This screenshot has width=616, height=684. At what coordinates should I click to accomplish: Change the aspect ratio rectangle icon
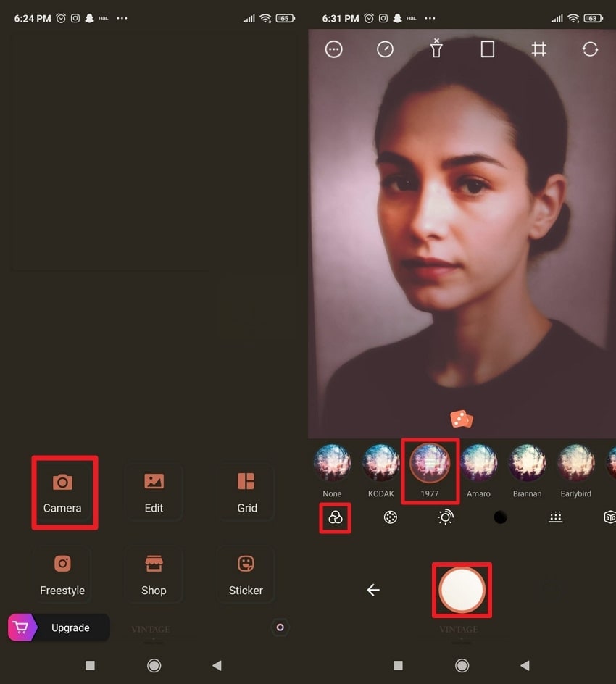pyautogui.click(x=487, y=49)
